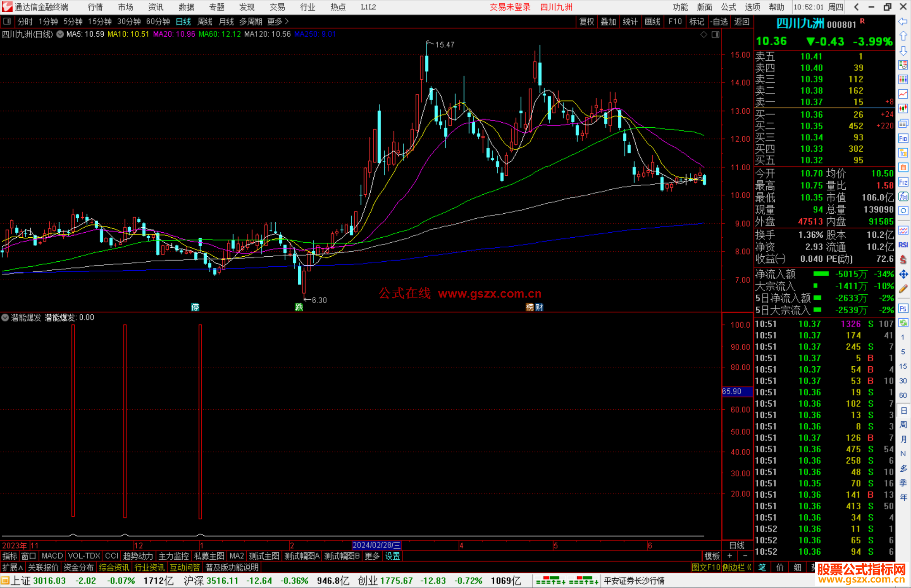
Task: Switch to the MACD indicator tab
Action: pyautogui.click(x=52, y=556)
